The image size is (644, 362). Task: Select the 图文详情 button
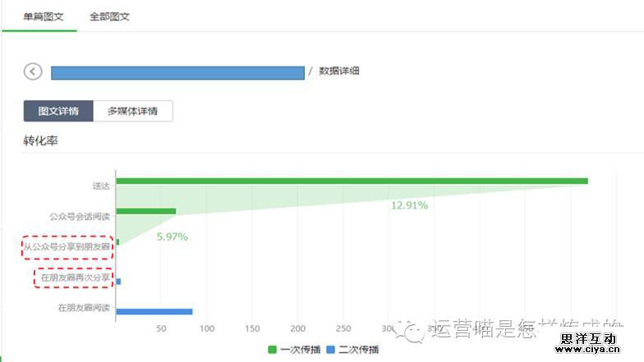click(58, 111)
